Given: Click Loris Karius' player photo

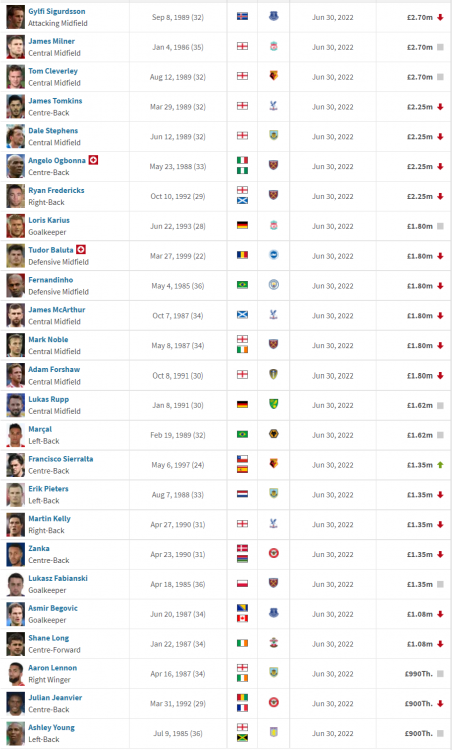Looking at the screenshot, I should click(15, 226).
